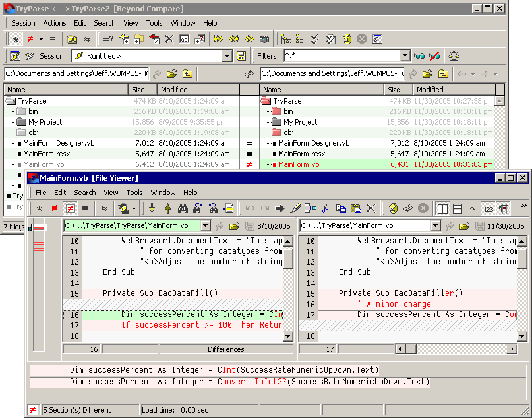Click the left pane Name column header
The height and width of the screenshot is (418, 532).
pyautogui.click(x=66, y=90)
